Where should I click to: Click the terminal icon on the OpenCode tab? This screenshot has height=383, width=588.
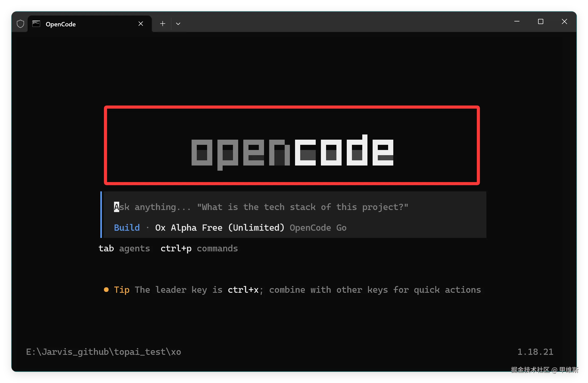click(x=36, y=24)
